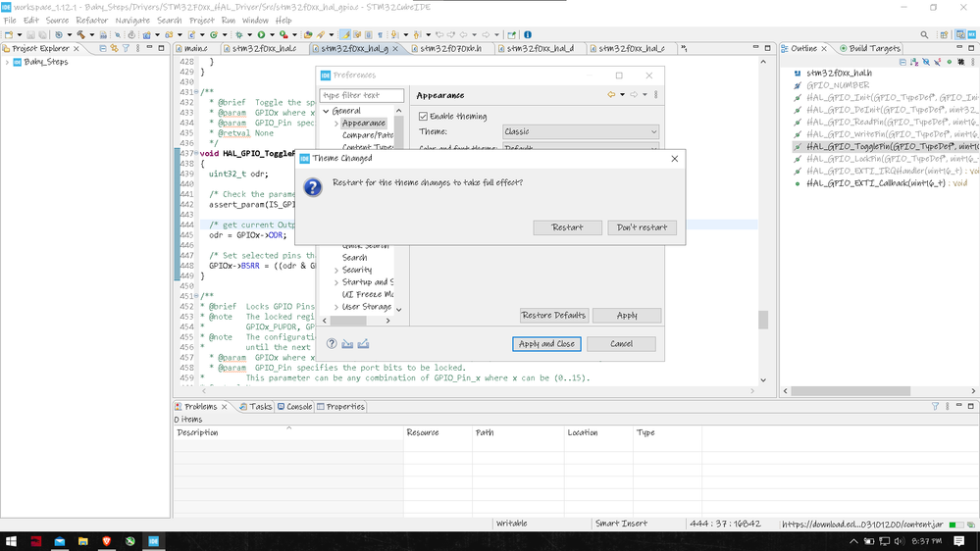
Task: Click the Apply button in Preferences
Action: (627, 316)
